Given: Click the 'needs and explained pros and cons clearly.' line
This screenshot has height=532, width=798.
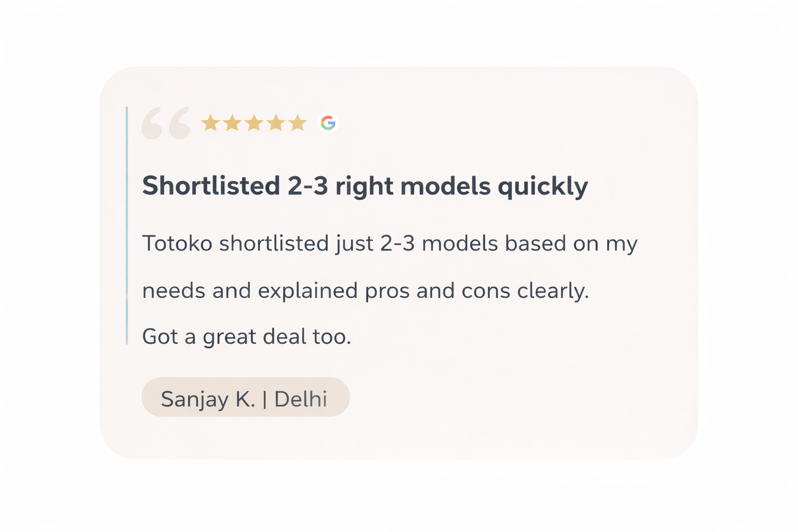Looking at the screenshot, I should pos(365,290).
